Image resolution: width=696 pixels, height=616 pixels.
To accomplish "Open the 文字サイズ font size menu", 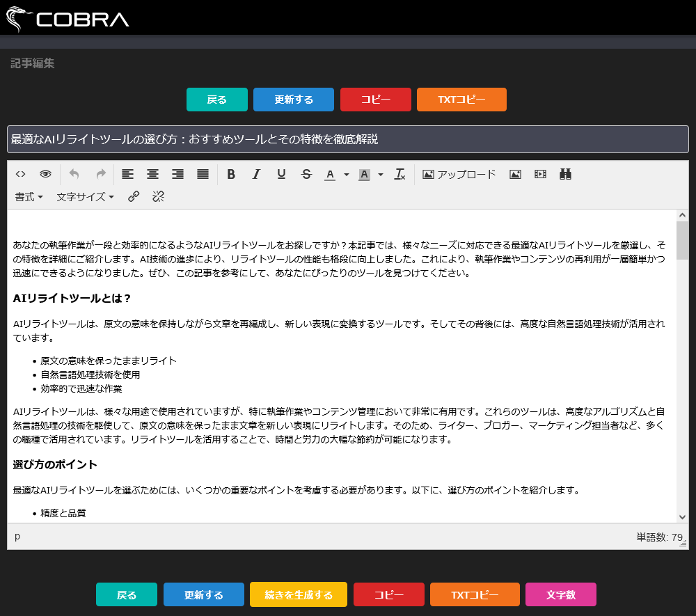I will 85,197.
